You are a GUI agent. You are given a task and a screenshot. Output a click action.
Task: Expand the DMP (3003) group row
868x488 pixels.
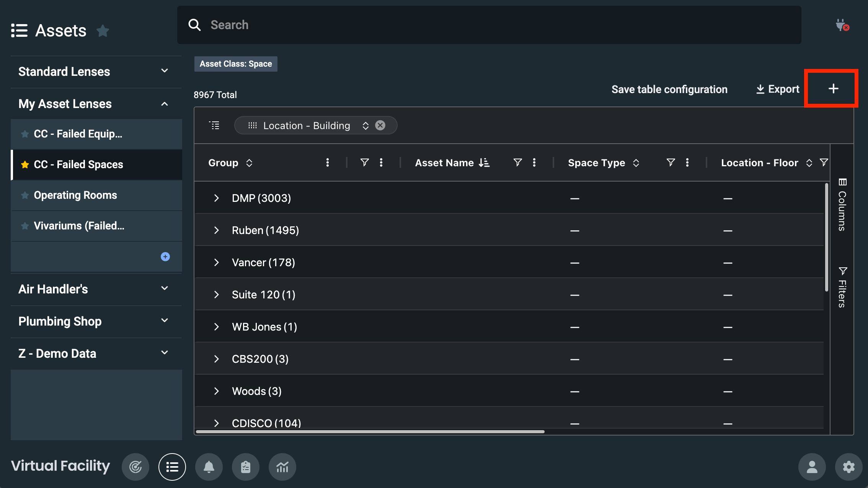(x=216, y=198)
